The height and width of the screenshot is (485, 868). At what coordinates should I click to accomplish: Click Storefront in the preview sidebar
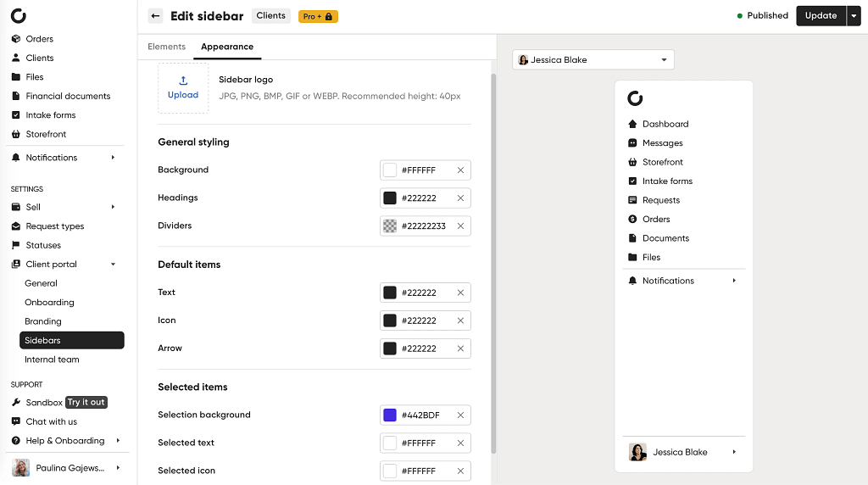click(663, 162)
